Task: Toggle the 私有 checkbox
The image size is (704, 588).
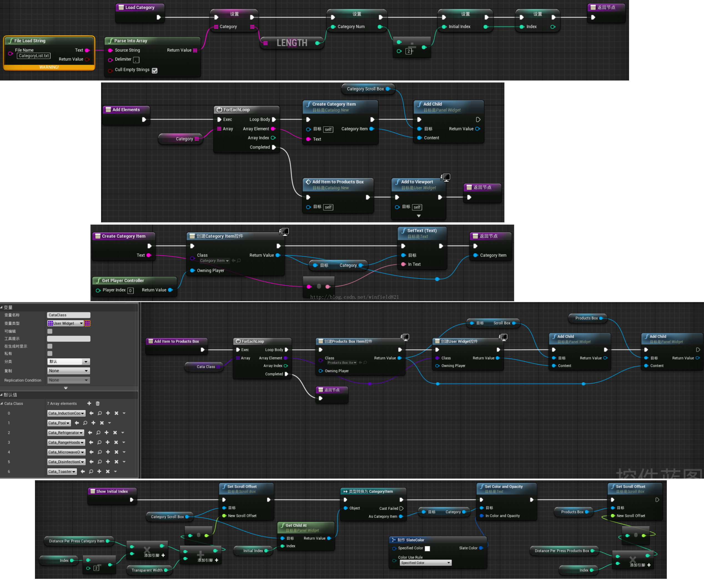Action: pos(50,353)
